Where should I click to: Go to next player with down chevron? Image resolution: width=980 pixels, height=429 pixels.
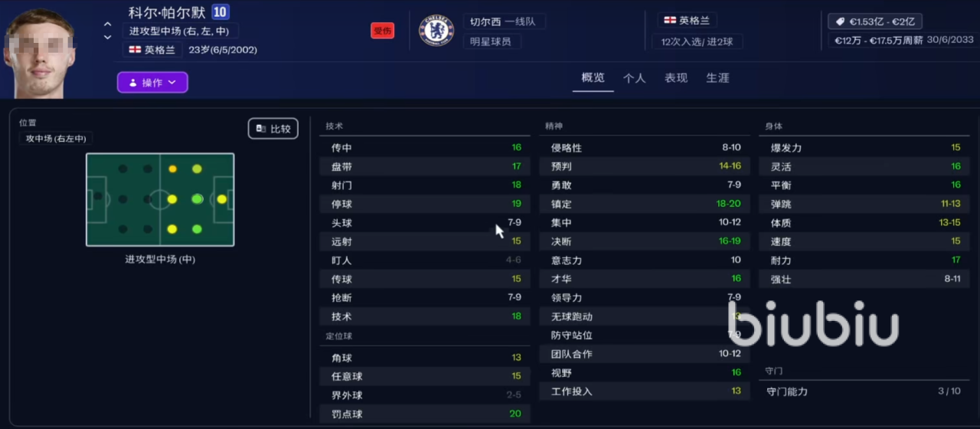click(108, 37)
